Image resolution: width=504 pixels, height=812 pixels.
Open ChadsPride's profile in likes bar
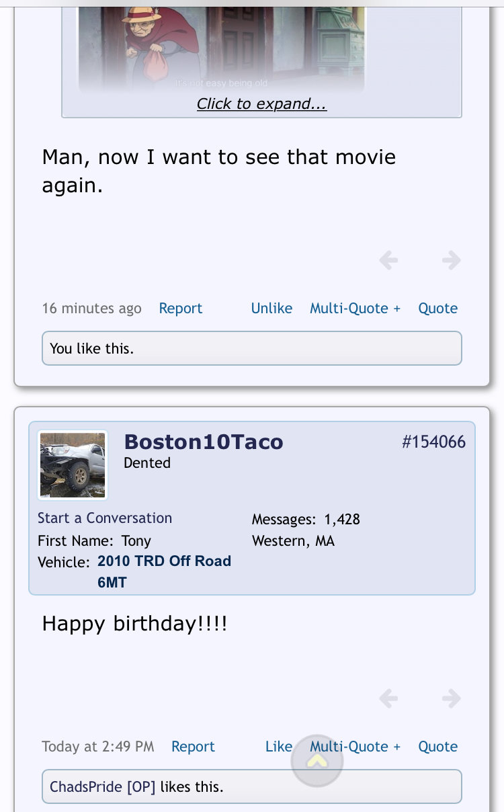pyautogui.click(x=87, y=786)
